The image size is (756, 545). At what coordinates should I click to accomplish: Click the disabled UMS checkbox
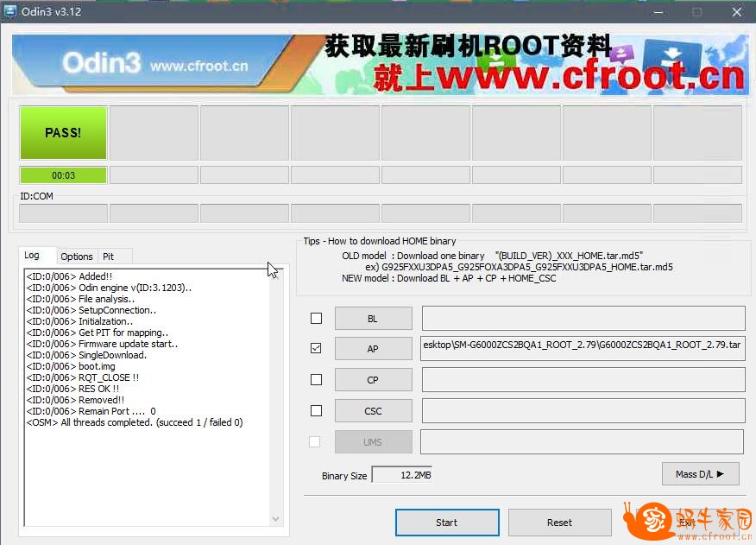point(314,441)
